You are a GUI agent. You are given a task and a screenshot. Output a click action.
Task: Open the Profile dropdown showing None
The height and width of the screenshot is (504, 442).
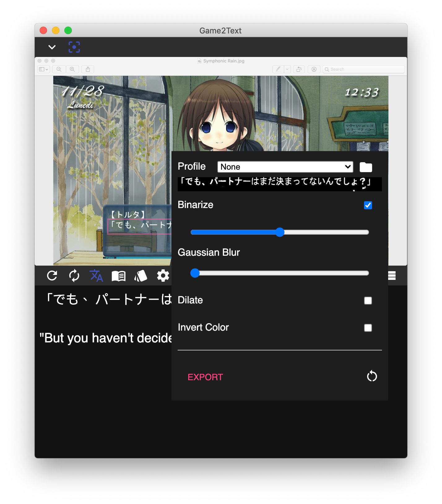[285, 167]
